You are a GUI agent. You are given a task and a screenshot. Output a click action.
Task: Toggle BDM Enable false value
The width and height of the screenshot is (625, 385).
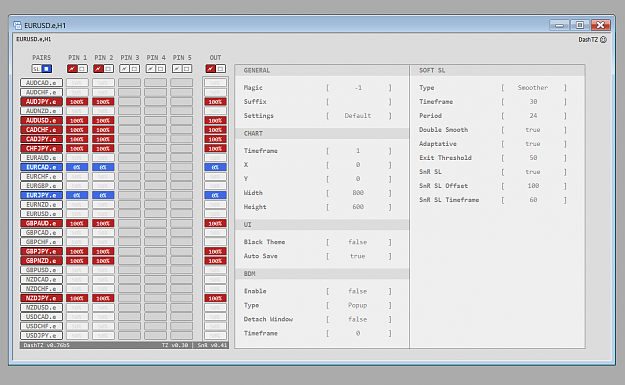pos(358,291)
